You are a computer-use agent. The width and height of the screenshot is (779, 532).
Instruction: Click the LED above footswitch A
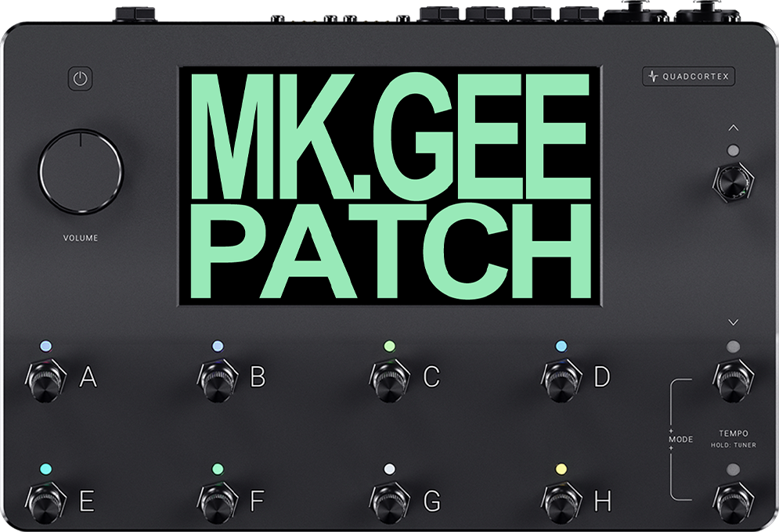(45, 346)
